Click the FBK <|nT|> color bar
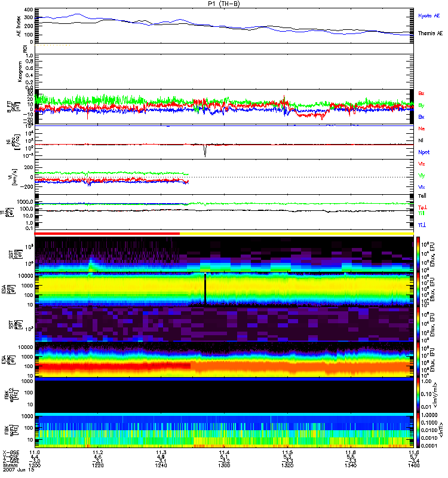The width and height of the screenshot is (448, 478). tap(418, 430)
